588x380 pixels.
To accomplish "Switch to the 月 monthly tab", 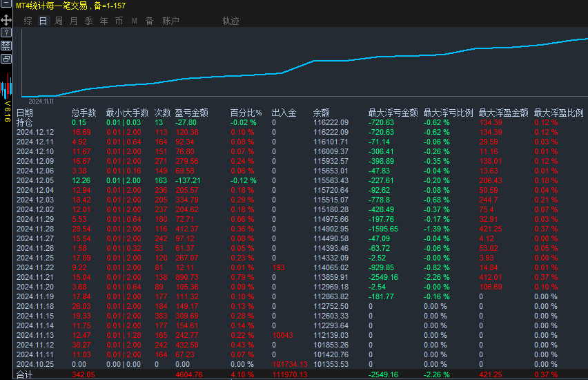I will pyautogui.click(x=73, y=21).
